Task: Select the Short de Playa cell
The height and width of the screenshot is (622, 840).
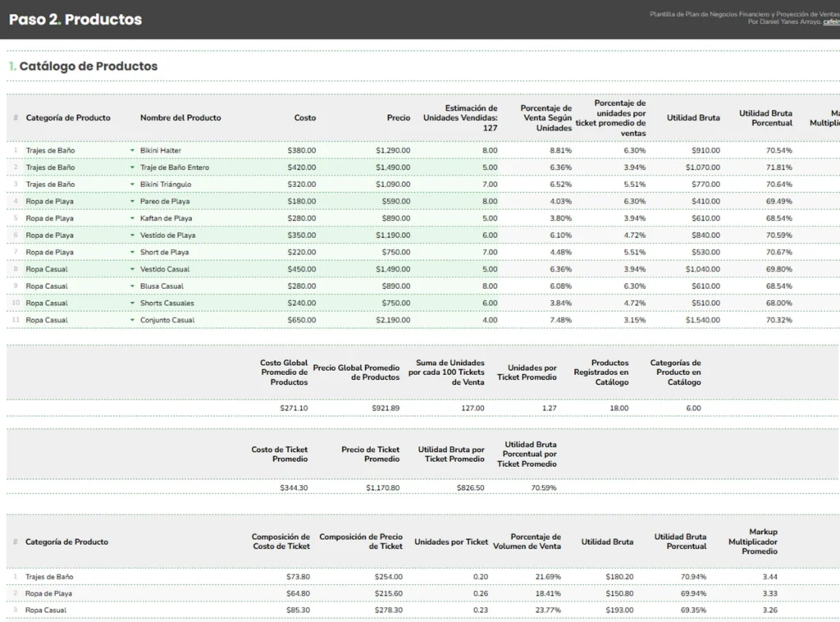Action: [164, 253]
